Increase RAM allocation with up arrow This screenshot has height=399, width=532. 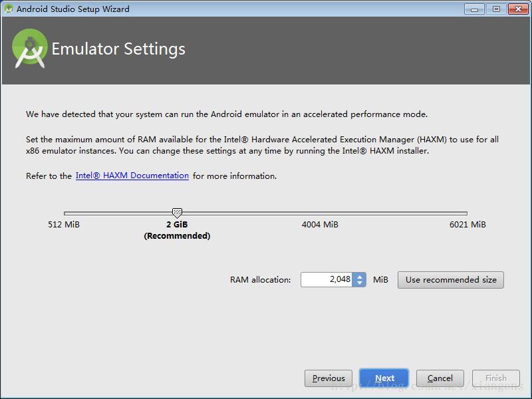[360, 277]
